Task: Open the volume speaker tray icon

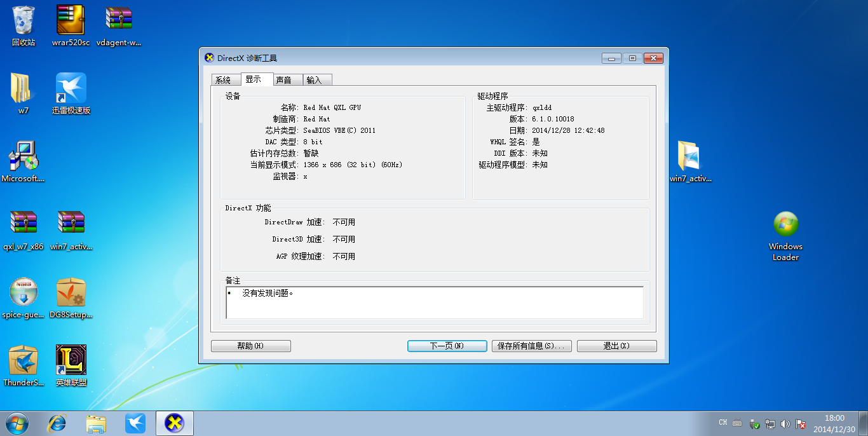Action: tap(785, 424)
